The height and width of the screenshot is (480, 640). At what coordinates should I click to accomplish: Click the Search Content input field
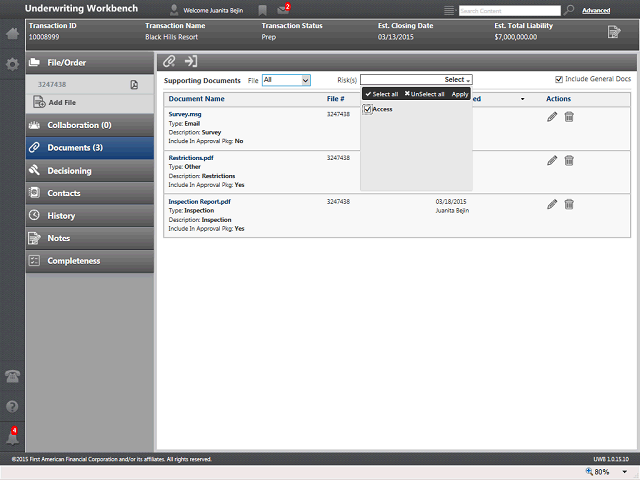pos(509,11)
